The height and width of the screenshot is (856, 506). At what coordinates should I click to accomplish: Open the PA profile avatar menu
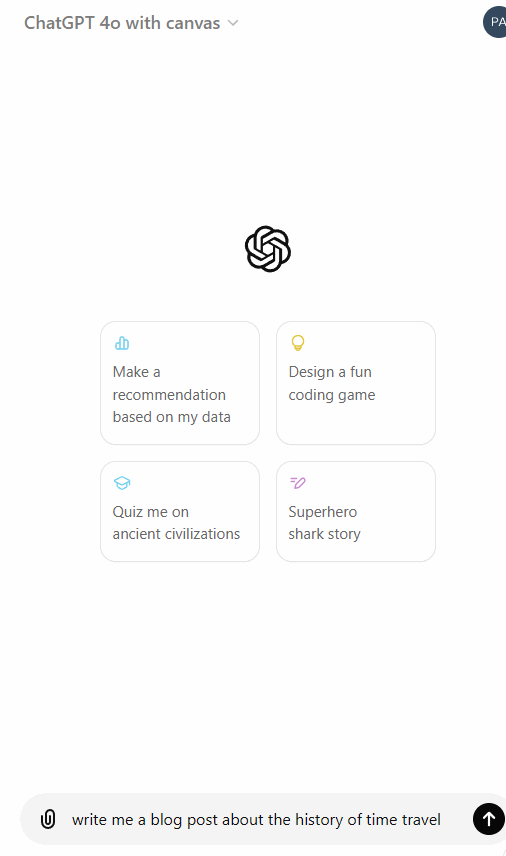click(496, 22)
